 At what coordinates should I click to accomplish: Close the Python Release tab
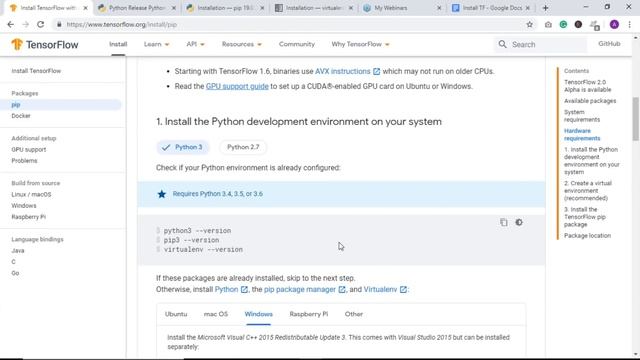174,8
